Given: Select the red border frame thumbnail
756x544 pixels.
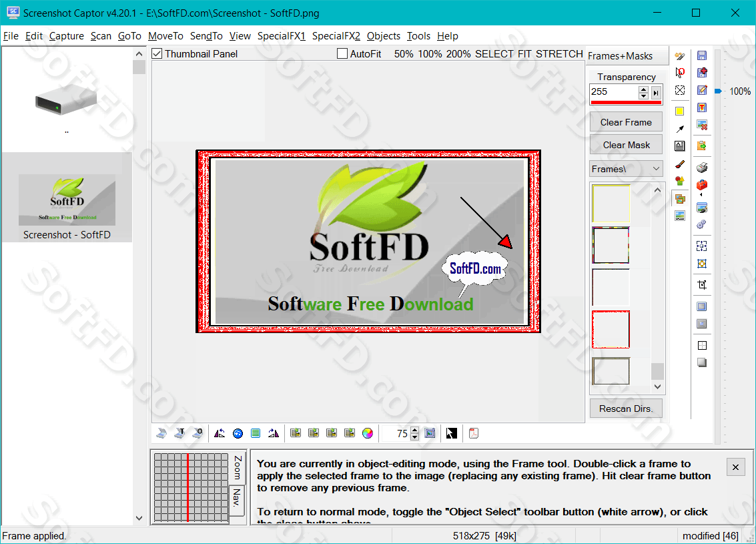Looking at the screenshot, I should [611, 329].
